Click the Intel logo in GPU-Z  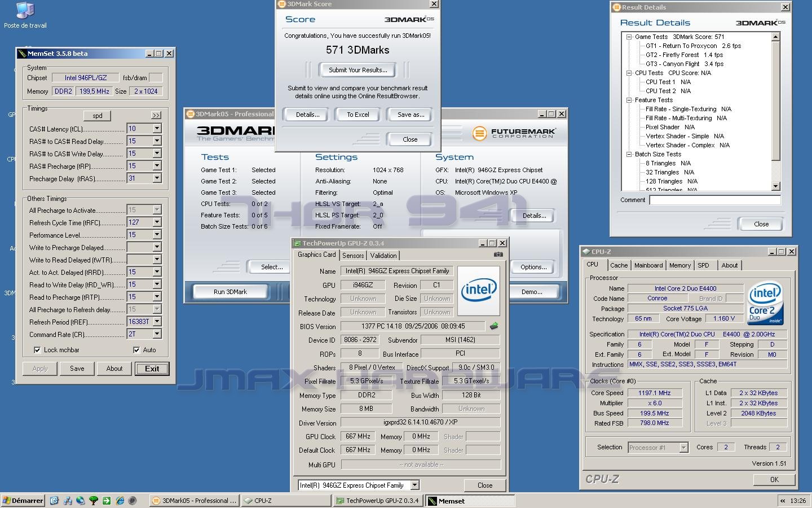479,290
